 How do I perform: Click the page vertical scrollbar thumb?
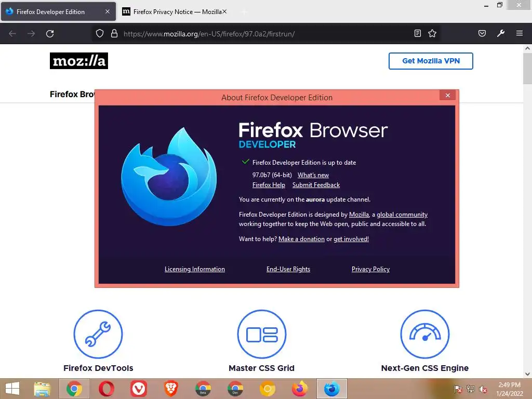[528, 69]
